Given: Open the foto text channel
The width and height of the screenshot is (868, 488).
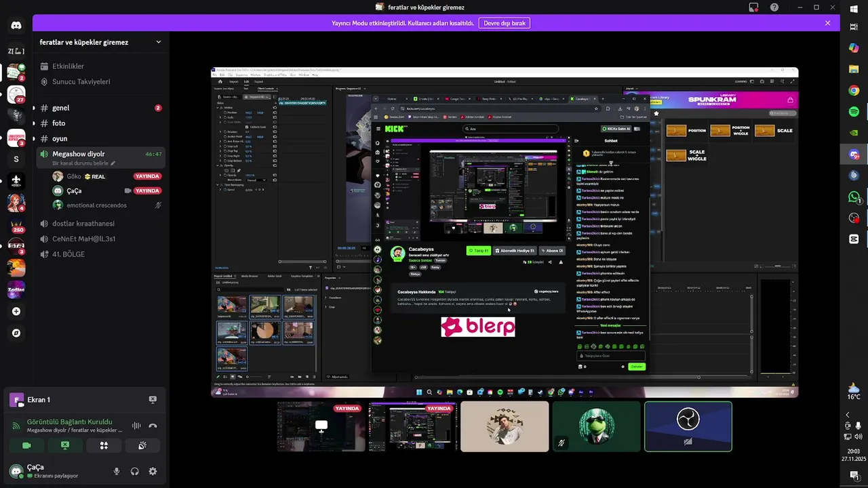Looking at the screenshot, I should tap(100, 123).
